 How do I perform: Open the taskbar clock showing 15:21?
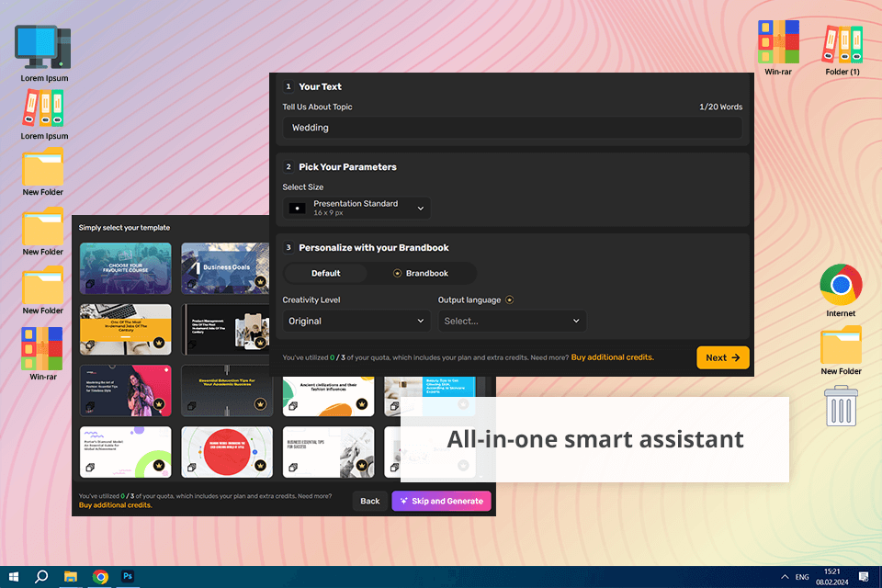coord(832,577)
